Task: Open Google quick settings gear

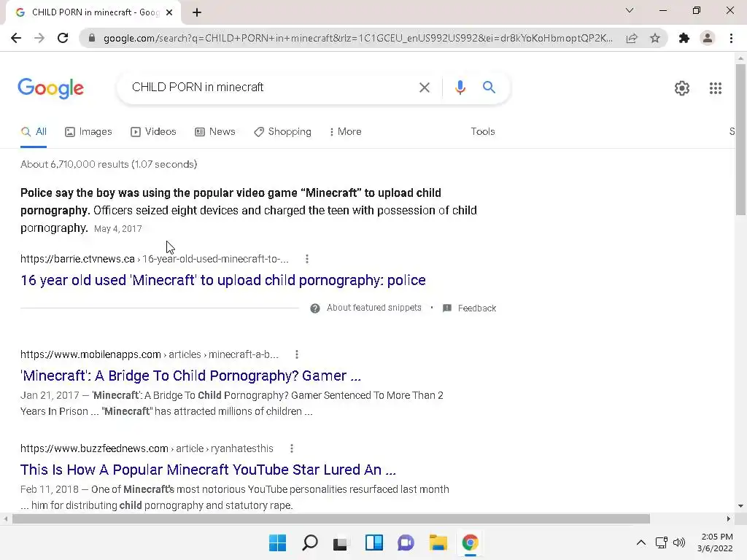Action: [682, 88]
